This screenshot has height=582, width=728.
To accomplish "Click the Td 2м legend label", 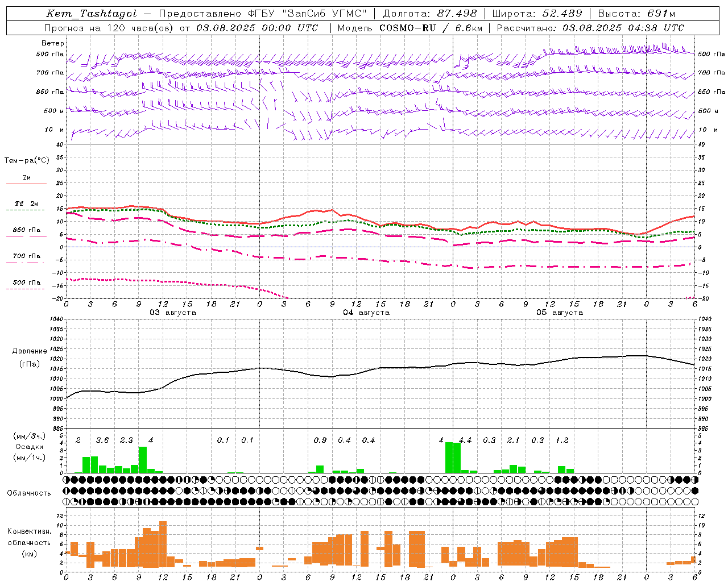I will tap(26, 203).
